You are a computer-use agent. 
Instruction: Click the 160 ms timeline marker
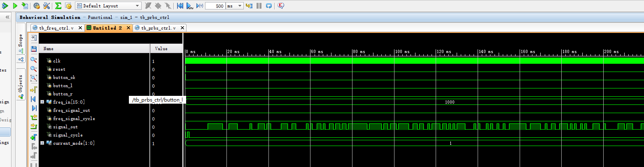(528, 51)
